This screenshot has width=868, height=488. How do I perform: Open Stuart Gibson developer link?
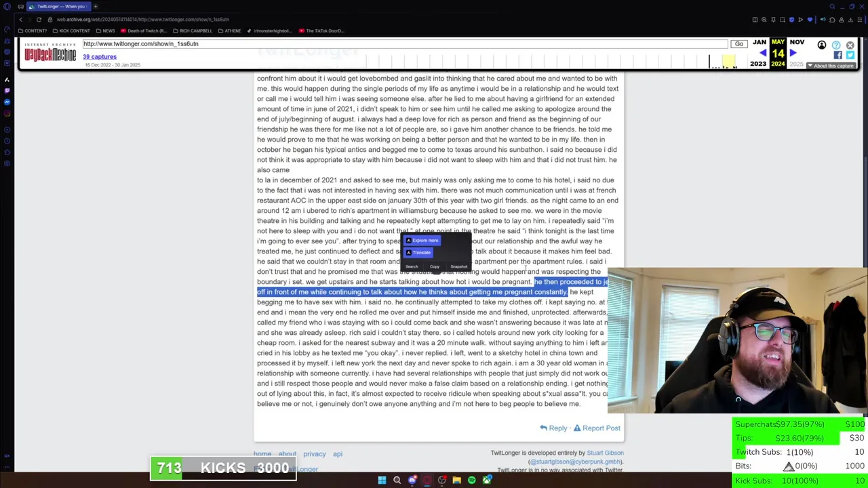tap(605, 453)
